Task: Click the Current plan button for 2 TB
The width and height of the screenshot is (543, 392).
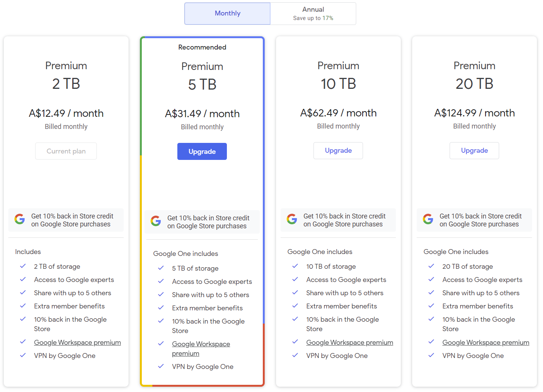Action: [x=66, y=151]
